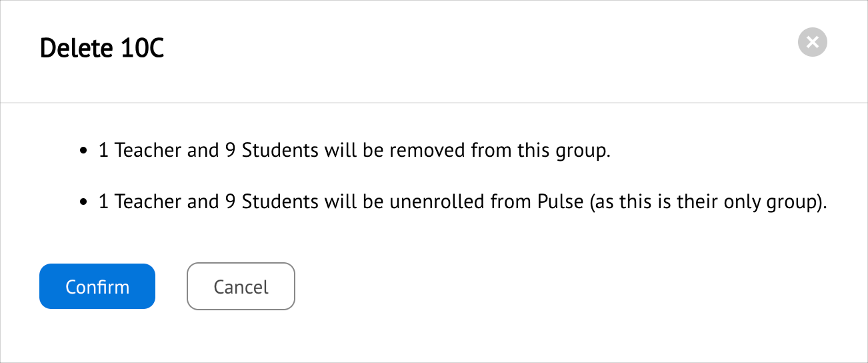The width and height of the screenshot is (868, 363).
Task: Click the circular close icon in header
Action: (x=812, y=43)
